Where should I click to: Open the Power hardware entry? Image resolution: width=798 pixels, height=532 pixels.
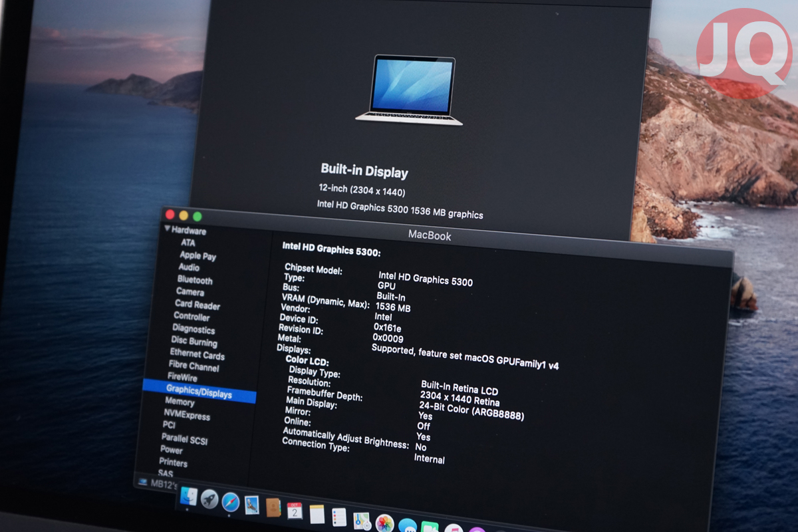pyautogui.click(x=171, y=450)
